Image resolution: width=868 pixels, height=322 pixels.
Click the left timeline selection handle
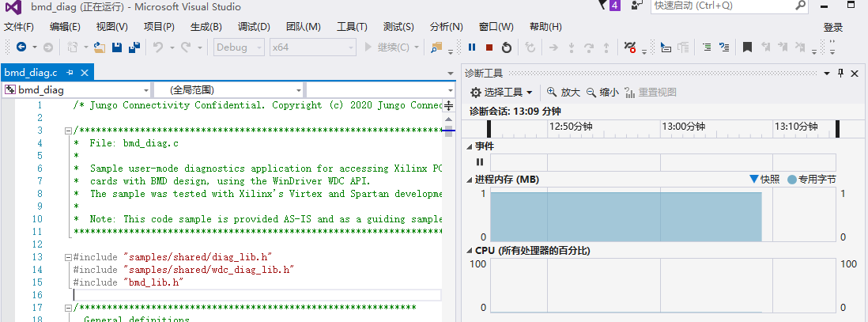coord(489,129)
